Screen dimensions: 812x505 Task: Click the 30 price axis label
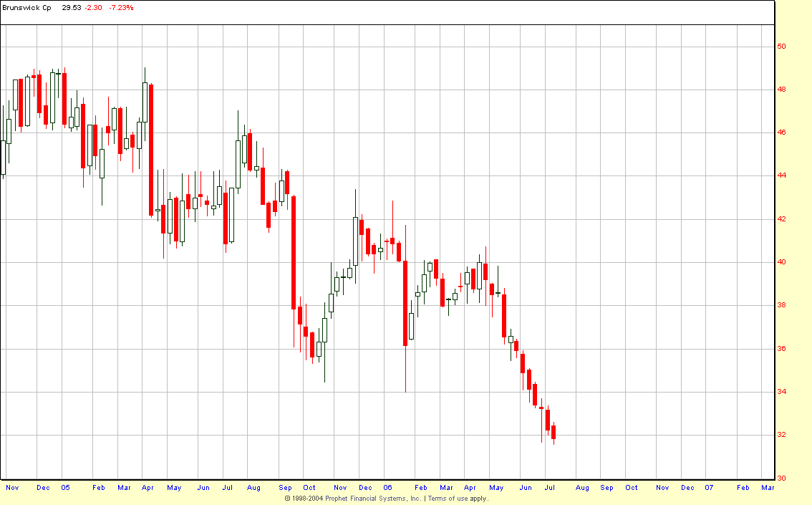point(781,478)
